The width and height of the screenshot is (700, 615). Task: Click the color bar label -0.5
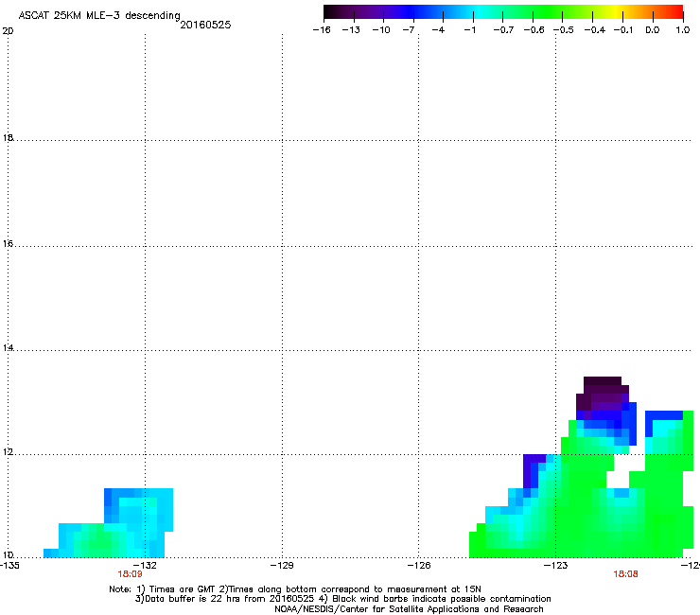[564, 30]
